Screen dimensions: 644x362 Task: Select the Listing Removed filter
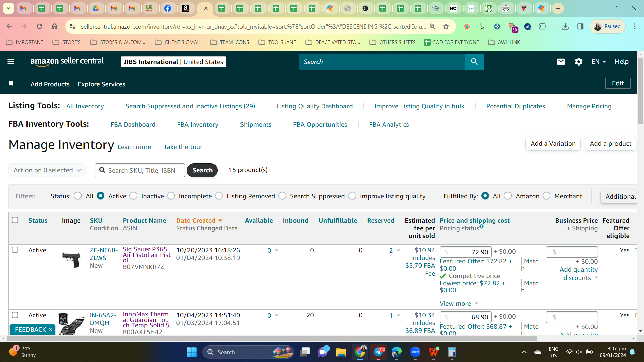coord(219,196)
